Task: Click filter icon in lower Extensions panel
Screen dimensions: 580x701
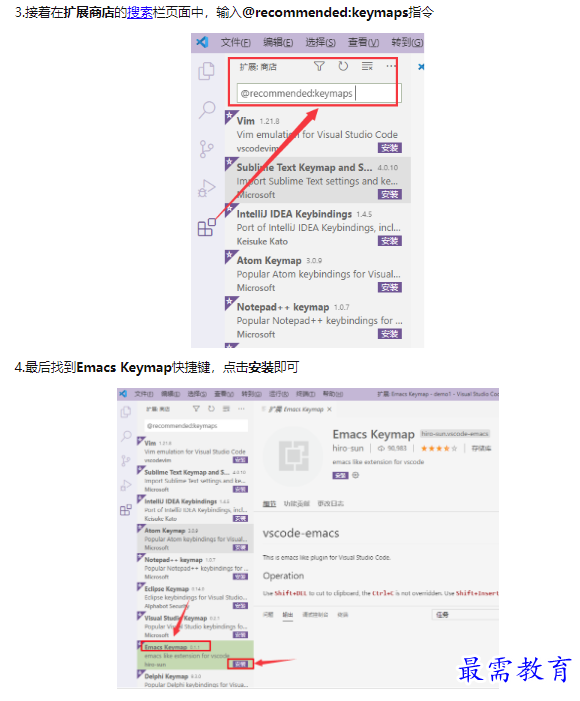Action: pos(196,409)
